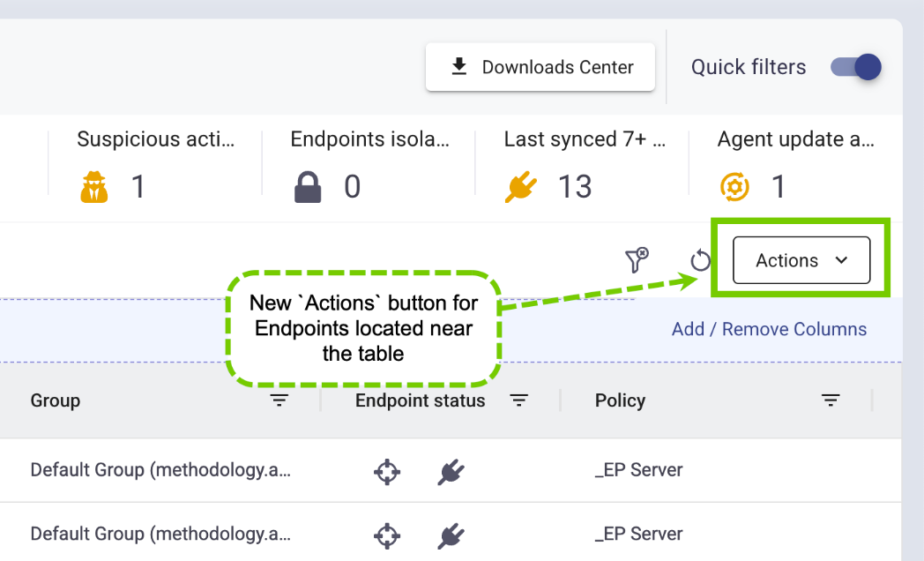924x561 pixels.
Task: Click the second row disconnected plug icon
Action: pyautogui.click(x=451, y=535)
